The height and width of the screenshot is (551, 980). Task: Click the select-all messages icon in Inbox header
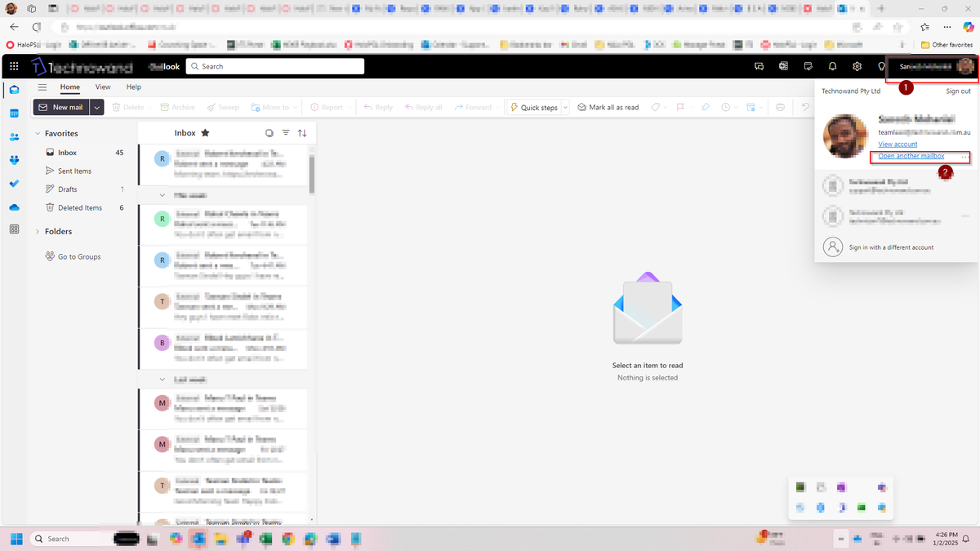[x=269, y=133]
